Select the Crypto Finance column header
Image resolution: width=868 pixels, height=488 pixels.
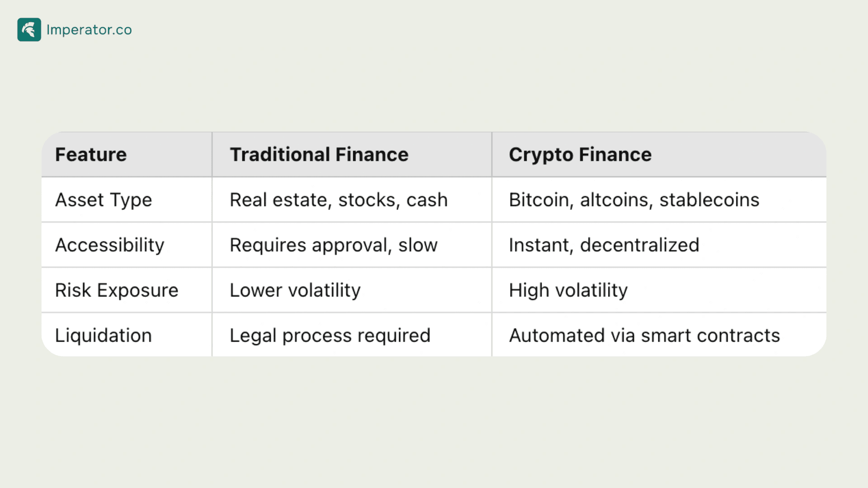point(580,155)
